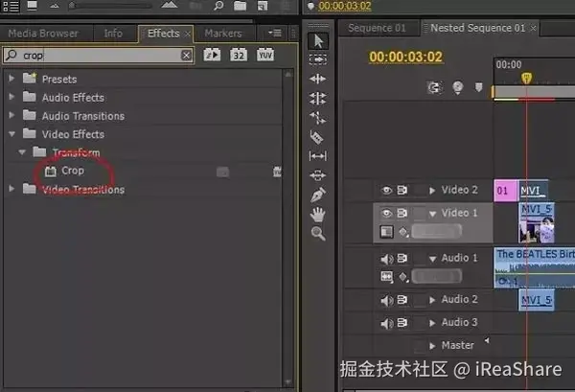
Task: Clear the crop search text
Action: coord(186,56)
